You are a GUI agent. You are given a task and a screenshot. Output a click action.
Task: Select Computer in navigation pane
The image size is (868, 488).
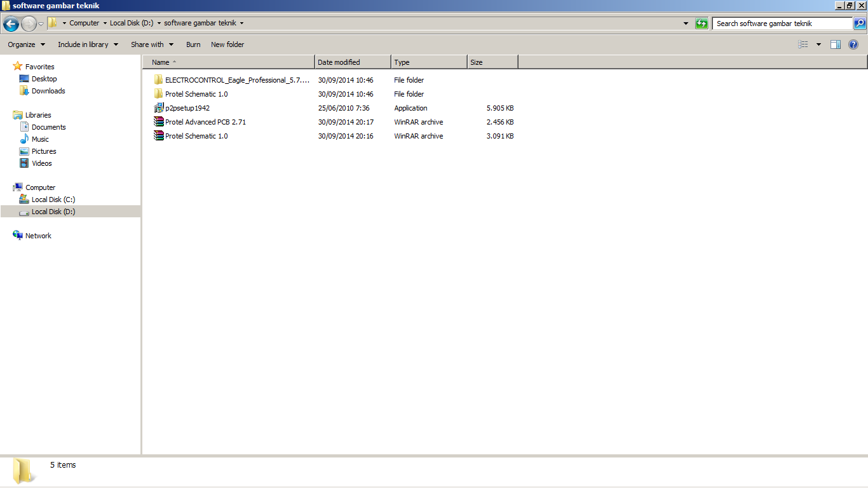[x=41, y=187]
